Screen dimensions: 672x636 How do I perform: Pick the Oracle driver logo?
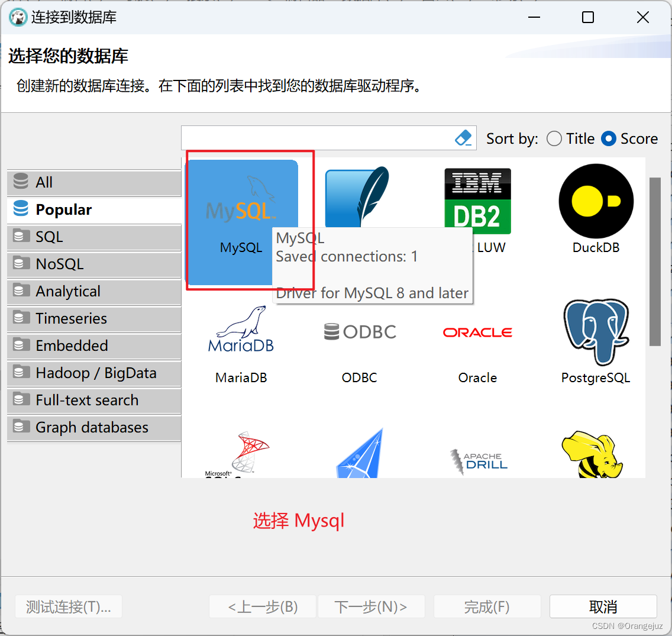tap(477, 332)
